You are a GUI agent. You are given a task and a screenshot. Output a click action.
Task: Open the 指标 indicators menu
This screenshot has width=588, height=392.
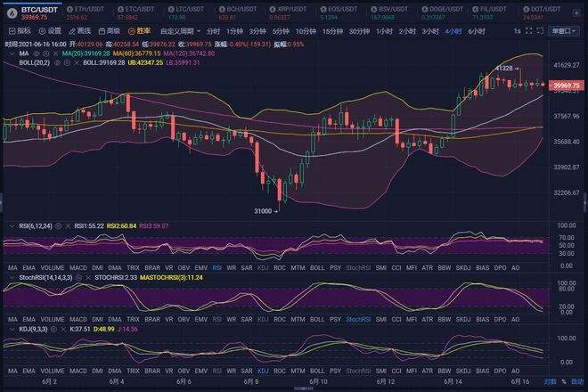19,31
